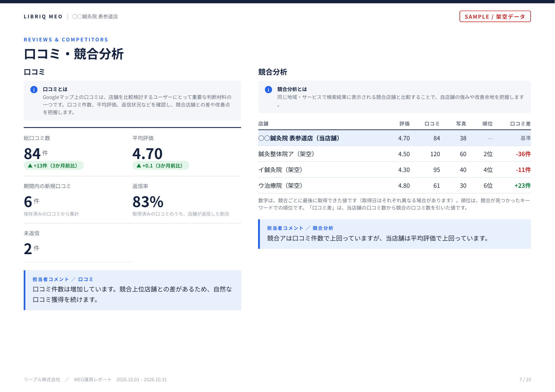Click the 鍼灸整体院ア（架空）row name
Screen dimensions: 555x392
(286, 154)
